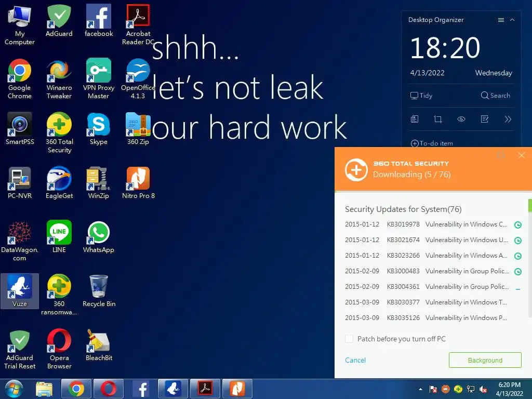
Task: Launch AdGuard from the desktop
Action: 59,21
